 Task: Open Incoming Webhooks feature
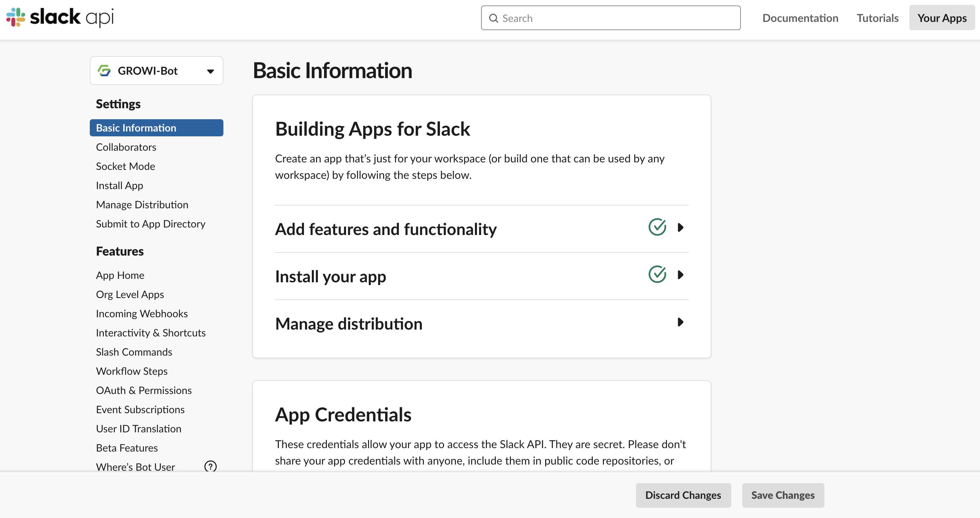coord(142,314)
